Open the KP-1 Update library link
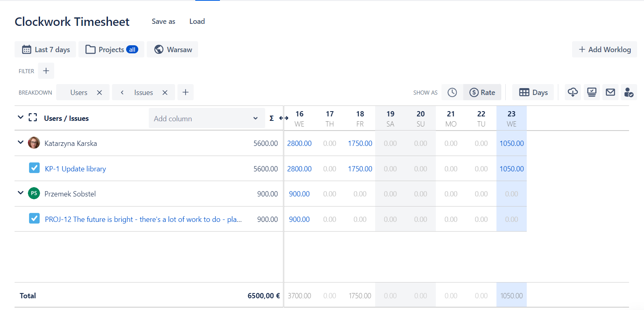 click(x=76, y=169)
